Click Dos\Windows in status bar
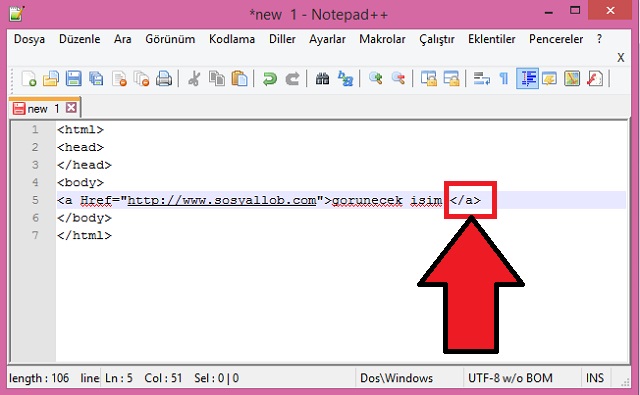The image size is (640, 395). click(396, 378)
